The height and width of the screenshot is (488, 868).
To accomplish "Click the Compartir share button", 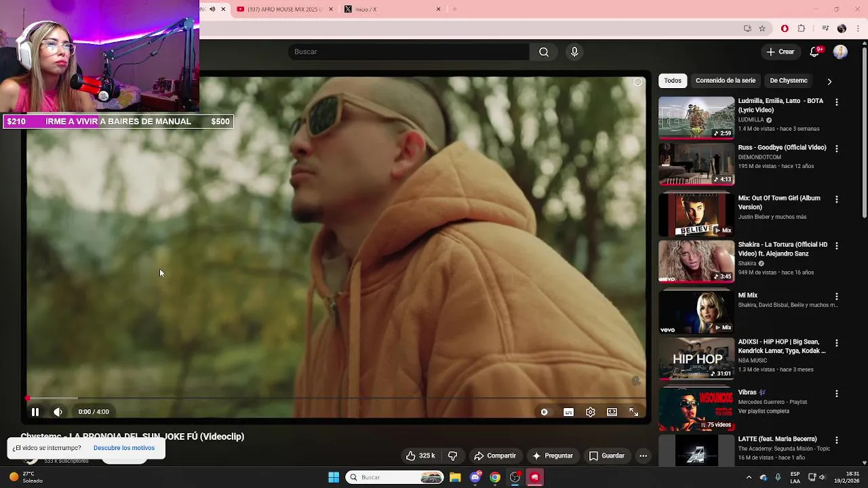I will tap(495, 455).
